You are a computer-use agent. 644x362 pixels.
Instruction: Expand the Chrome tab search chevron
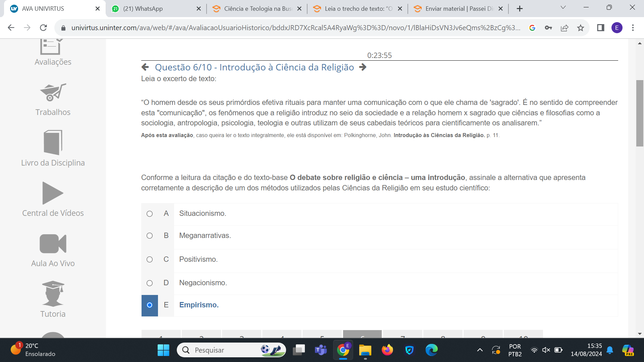tap(563, 7)
